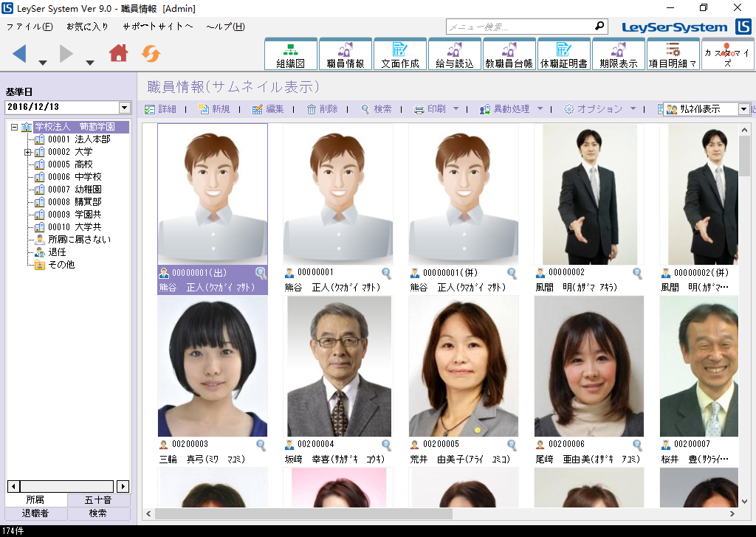Click the search magnifier in menu search
The height and width of the screenshot is (537, 756).
599,26
